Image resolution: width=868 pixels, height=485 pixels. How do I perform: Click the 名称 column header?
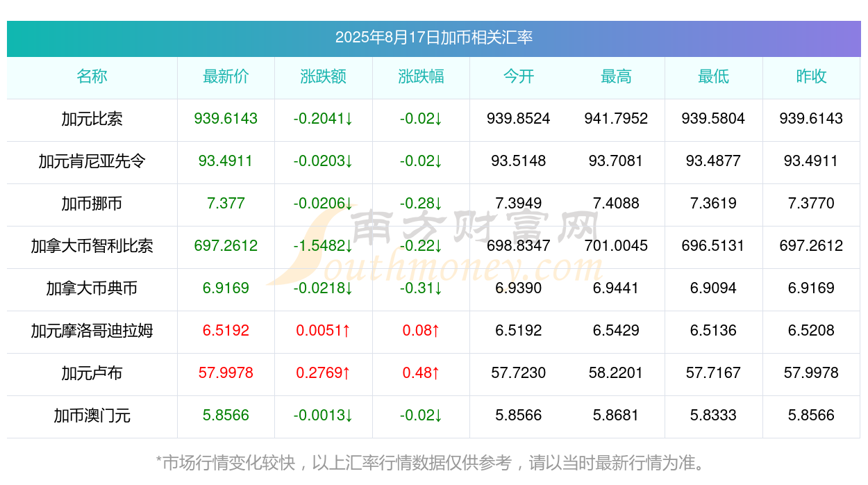pos(92,76)
